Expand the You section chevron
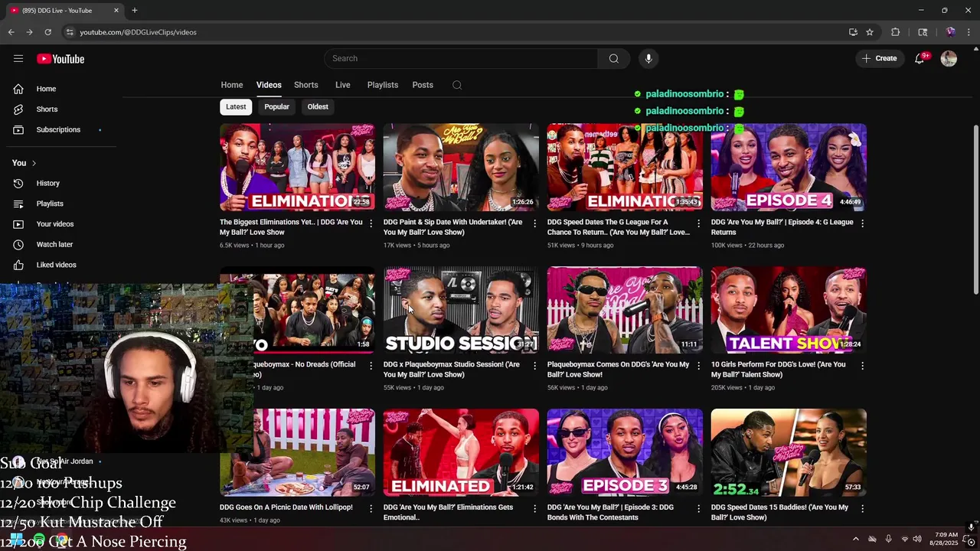Image resolution: width=980 pixels, height=551 pixels. click(34, 163)
